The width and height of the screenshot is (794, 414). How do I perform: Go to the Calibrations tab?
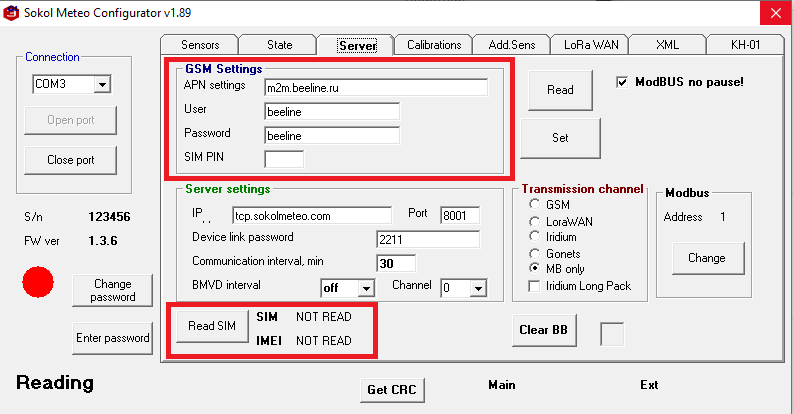(x=434, y=45)
